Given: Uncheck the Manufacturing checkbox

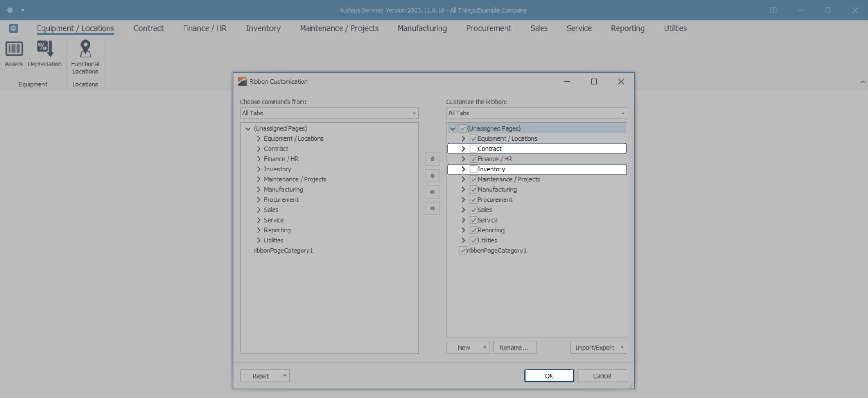Looking at the screenshot, I should pyautogui.click(x=473, y=190).
